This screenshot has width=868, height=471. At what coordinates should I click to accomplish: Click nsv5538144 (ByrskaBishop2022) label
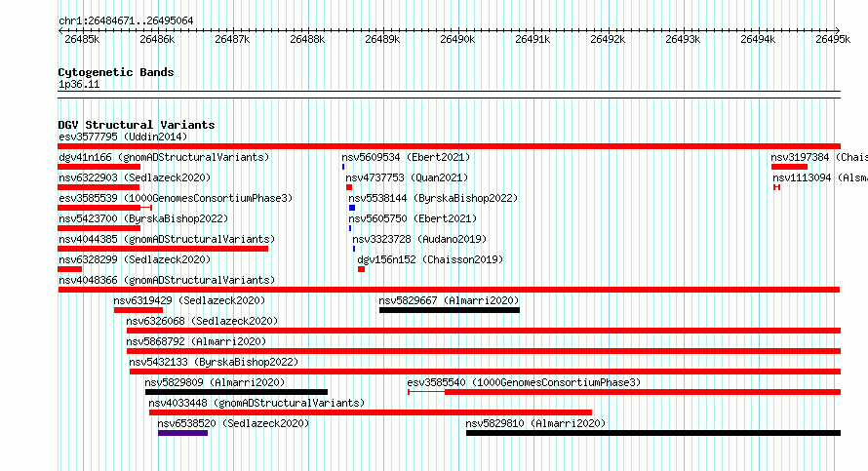point(433,198)
